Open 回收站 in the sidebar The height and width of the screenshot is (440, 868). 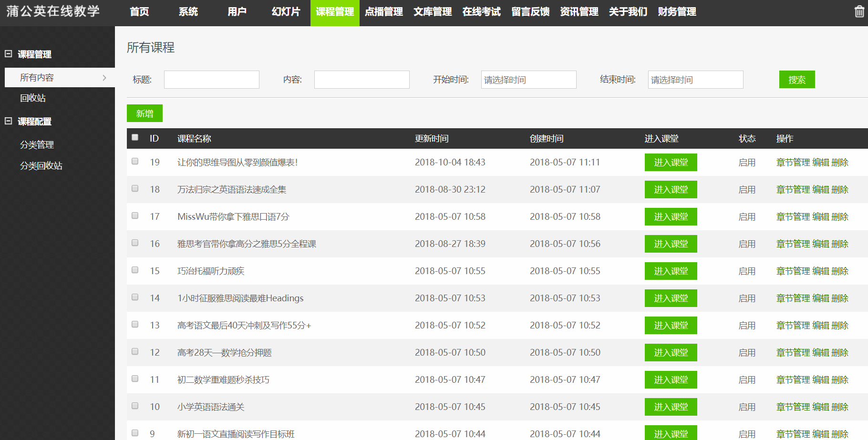(x=33, y=98)
